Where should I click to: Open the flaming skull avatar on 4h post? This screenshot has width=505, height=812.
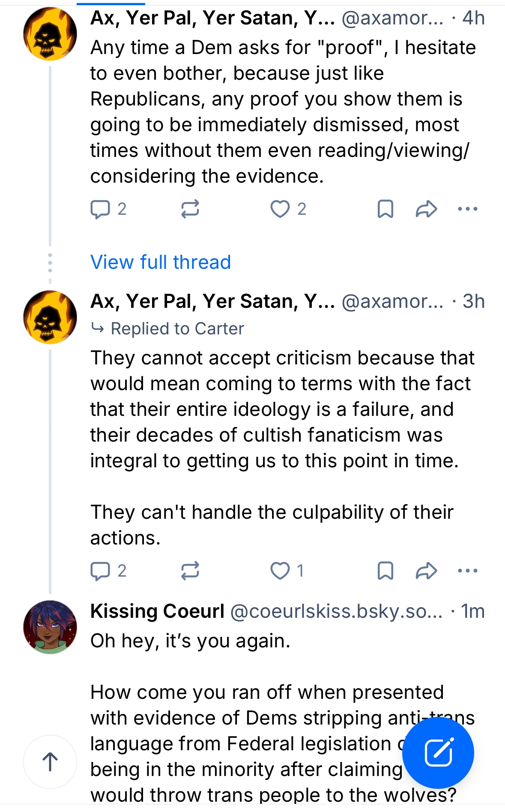(x=50, y=34)
